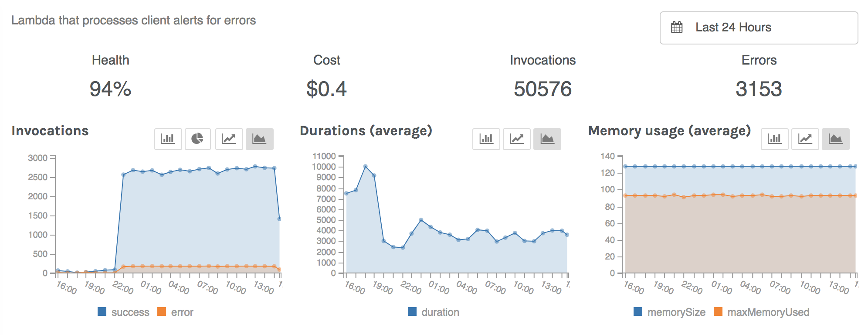Show Invocations as pie chart
Viewport: 868px width, 335px height.
198,139
